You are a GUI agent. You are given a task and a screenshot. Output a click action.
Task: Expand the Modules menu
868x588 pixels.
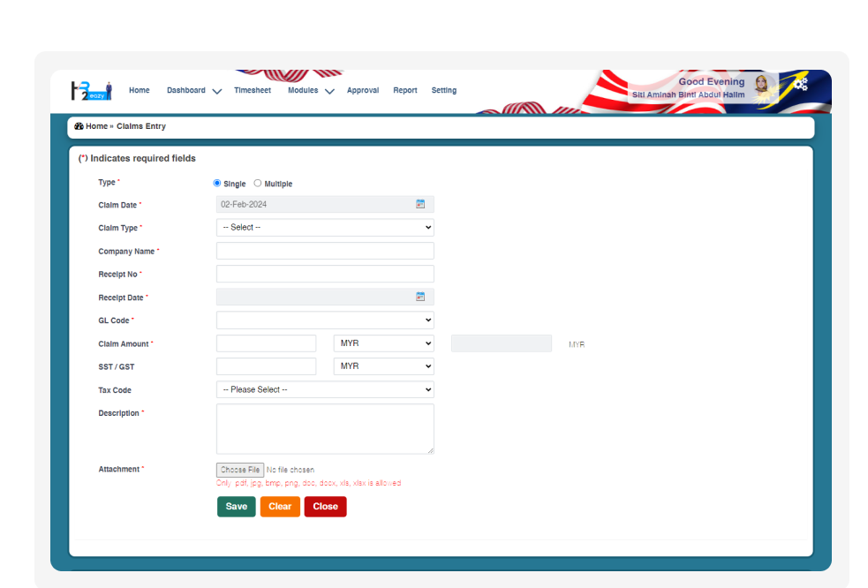(310, 90)
